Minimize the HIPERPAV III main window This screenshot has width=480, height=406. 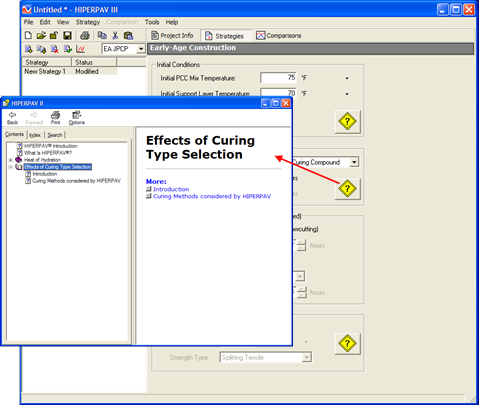click(443, 9)
